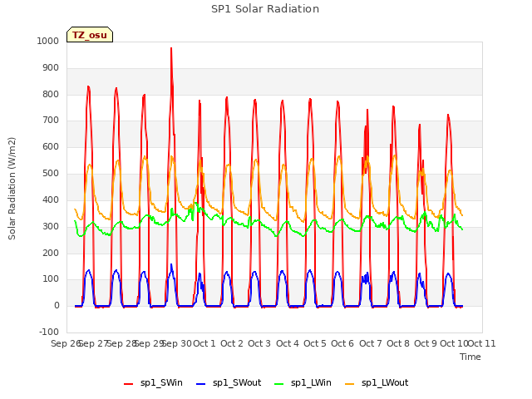Image resolution: width=532 pixels, height=399 pixels.
Task: Click the 400 y-axis tick label
Action: tap(51, 200)
